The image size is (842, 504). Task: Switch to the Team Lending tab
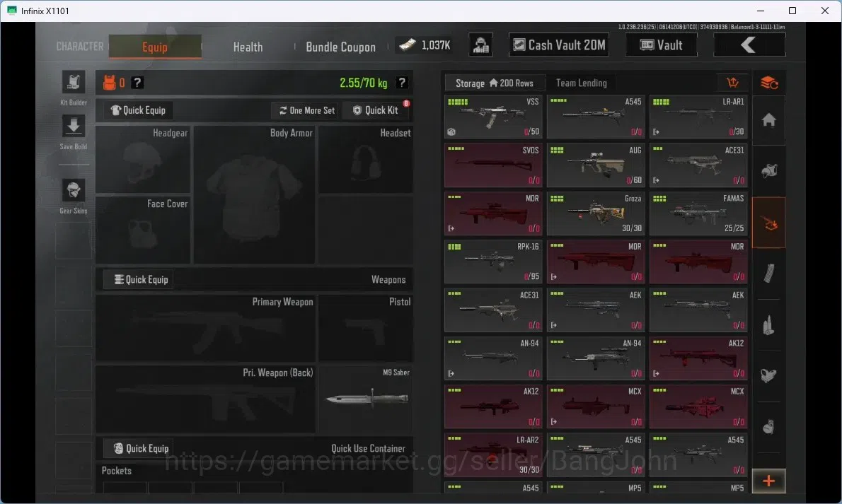(581, 83)
